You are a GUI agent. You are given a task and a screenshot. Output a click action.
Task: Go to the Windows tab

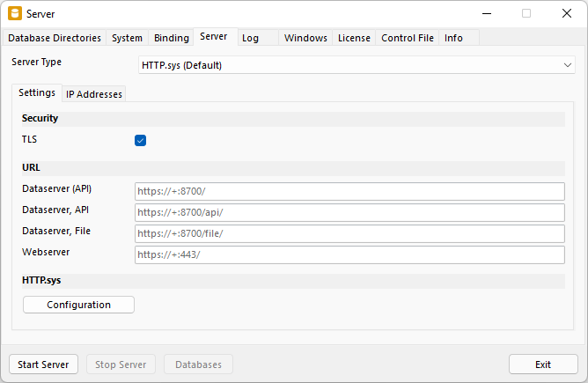pyautogui.click(x=305, y=38)
